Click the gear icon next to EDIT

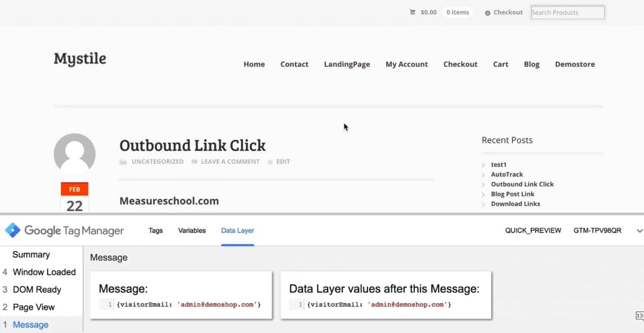tap(270, 161)
